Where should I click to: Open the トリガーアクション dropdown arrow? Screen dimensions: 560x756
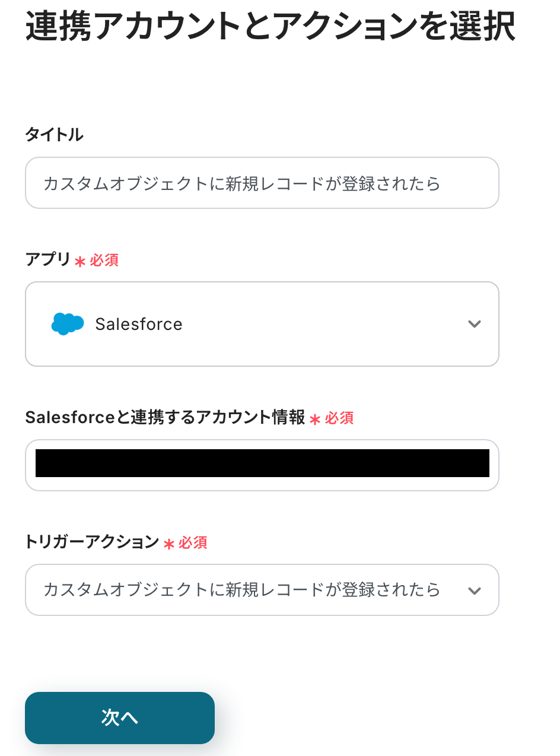474,590
